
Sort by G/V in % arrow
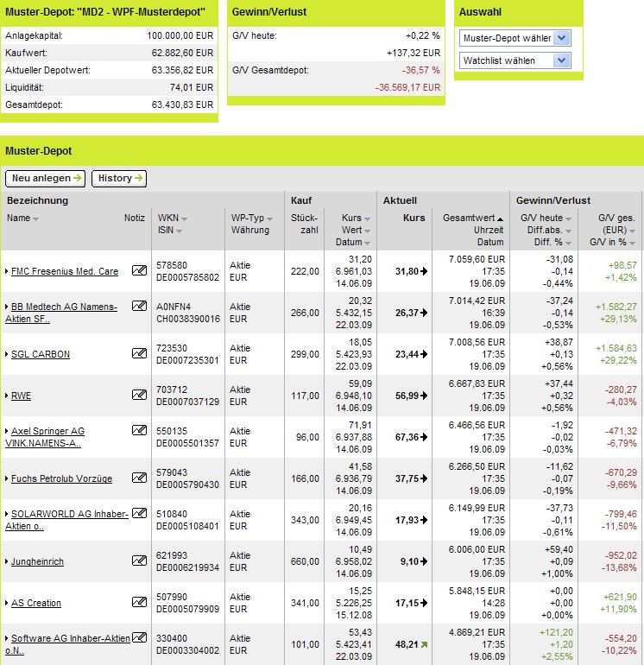pos(632,244)
